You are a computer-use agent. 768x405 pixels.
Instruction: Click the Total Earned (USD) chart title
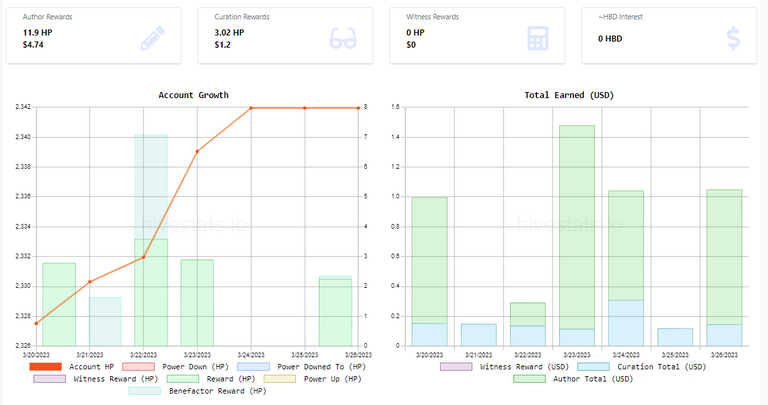pyautogui.click(x=569, y=95)
